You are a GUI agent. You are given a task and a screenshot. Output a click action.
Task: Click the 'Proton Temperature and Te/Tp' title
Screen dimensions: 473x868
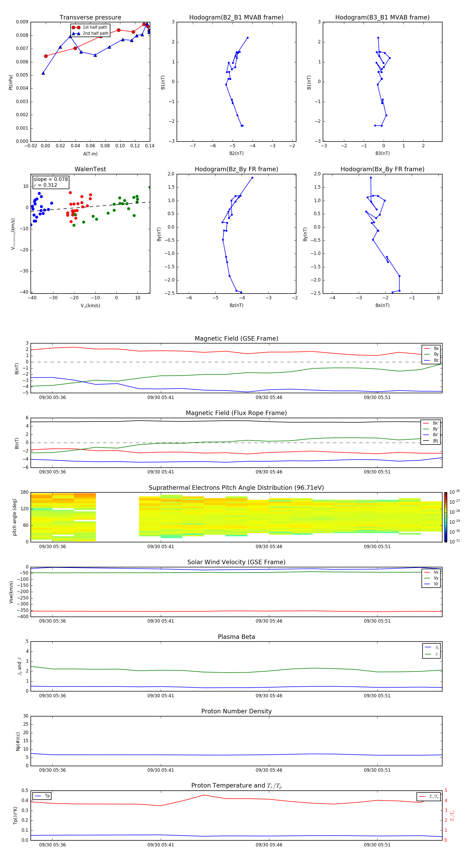(x=236, y=786)
